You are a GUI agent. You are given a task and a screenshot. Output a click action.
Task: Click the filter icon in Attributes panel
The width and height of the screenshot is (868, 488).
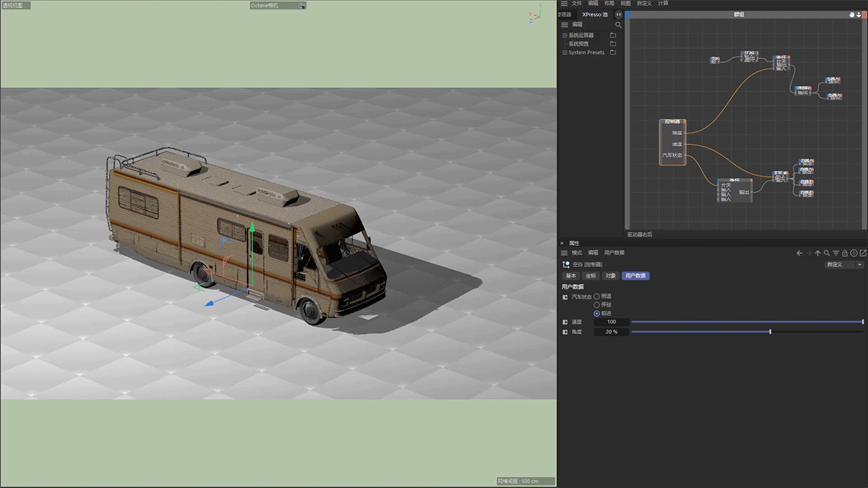(x=836, y=253)
